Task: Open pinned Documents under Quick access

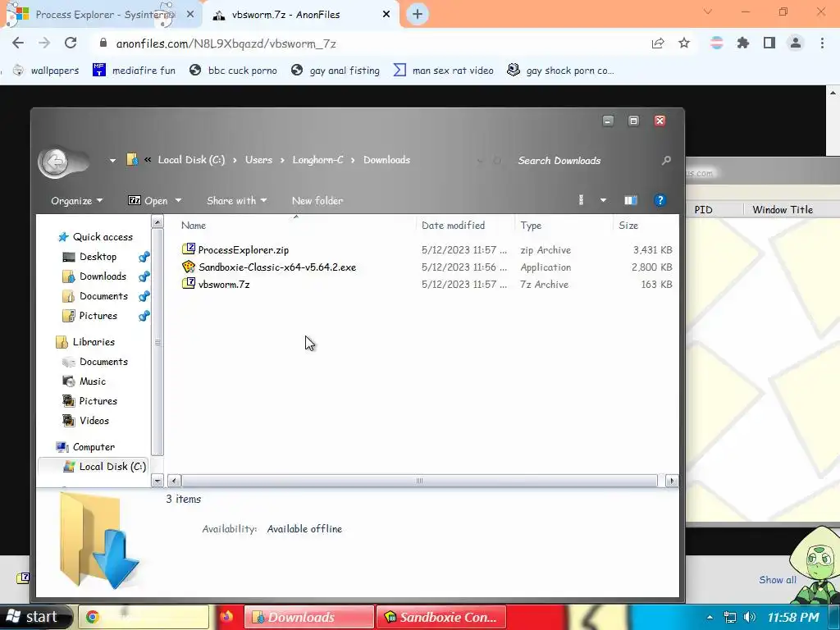Action: pyautogui.click(x=95, y=296)
